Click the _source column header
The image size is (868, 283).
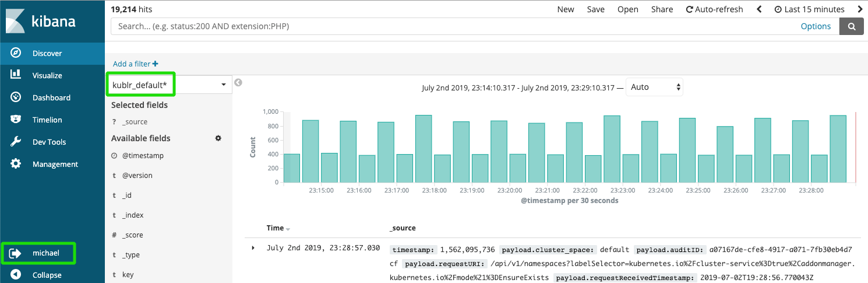(x=403, y=228)
